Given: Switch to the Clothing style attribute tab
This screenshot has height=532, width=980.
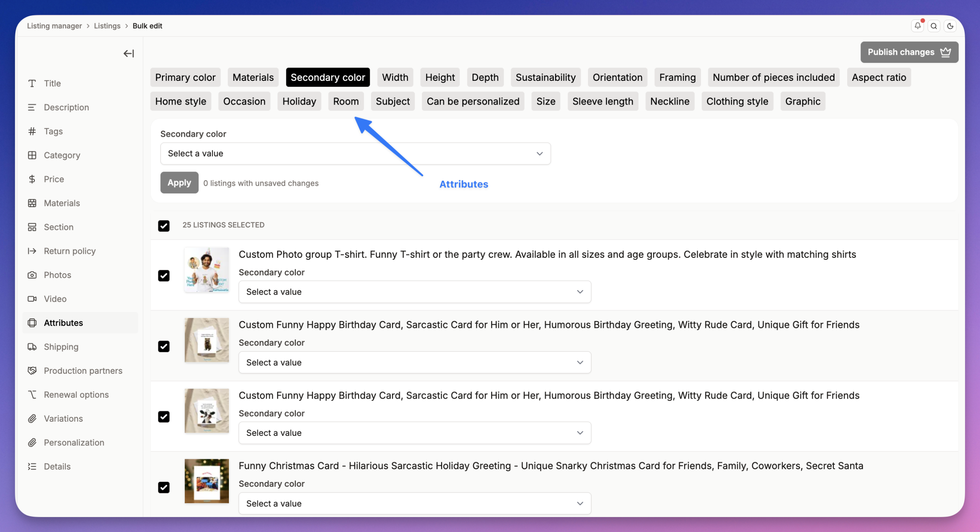Looking at the screenshot, I should coord(737,101).
